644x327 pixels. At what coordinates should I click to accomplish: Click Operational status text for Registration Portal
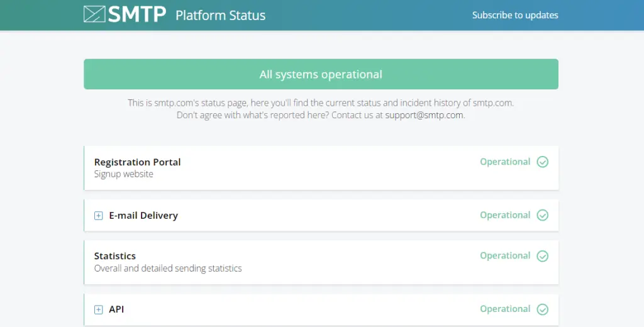point(505,162)
